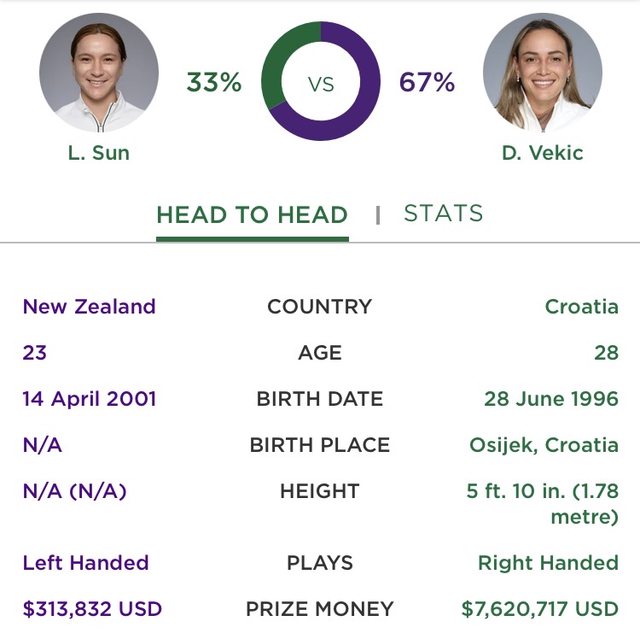The height and width of the screenshot is (639, 640).
Task: Click the Right Handed plays value
Action: point(548,562)
